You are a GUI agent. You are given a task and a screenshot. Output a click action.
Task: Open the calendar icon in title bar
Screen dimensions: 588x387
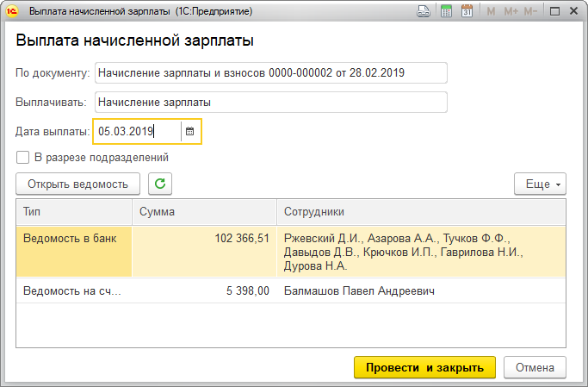pyautogui.click(x=467, y=12)
